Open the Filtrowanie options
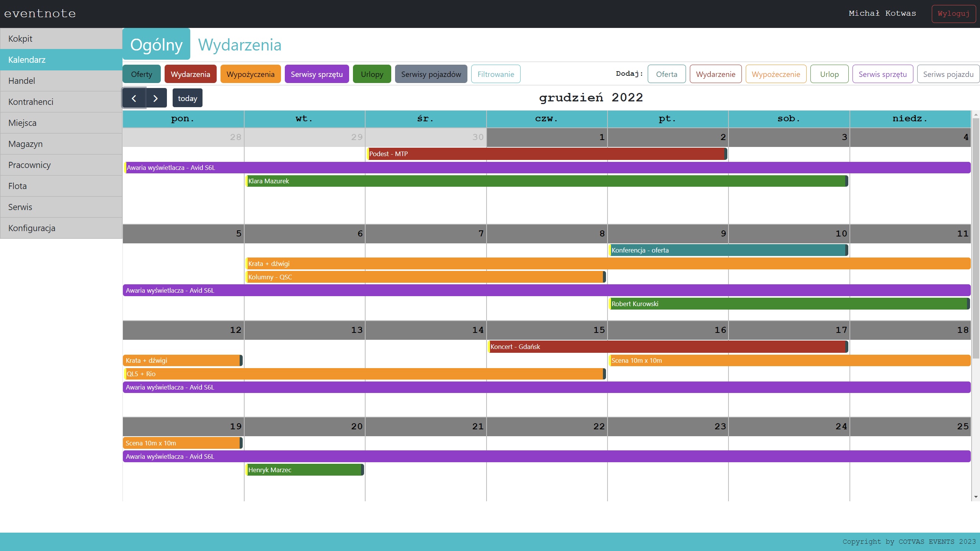 point(495,74)
